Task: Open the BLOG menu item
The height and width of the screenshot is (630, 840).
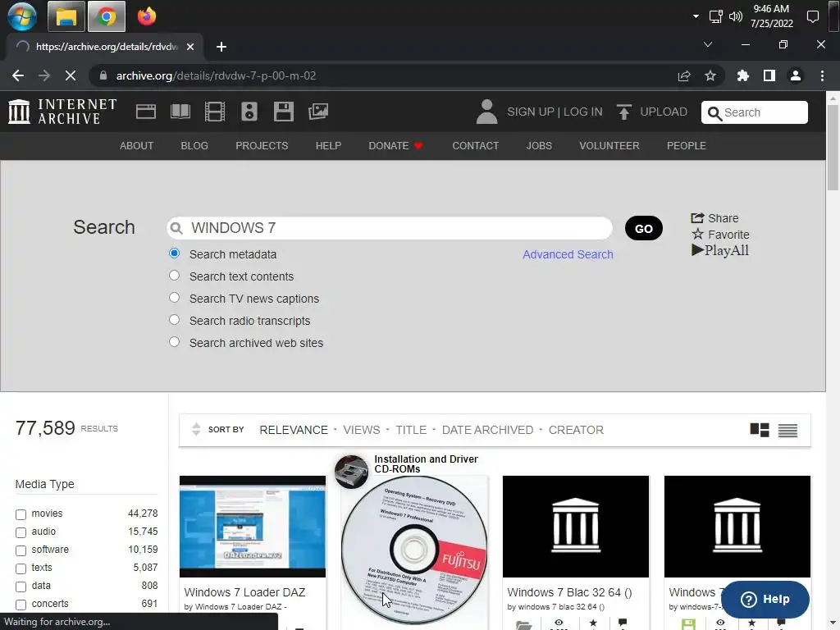Action: 194,146
